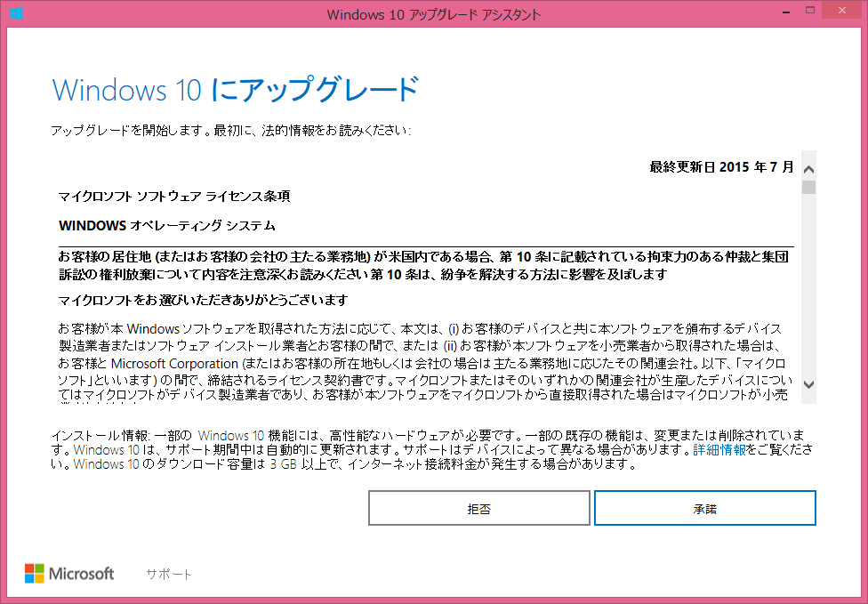Click the bold 第 10 条 arbitration notice paragraph
Viewport: 868px width, 604px height.
click(425, 265)
